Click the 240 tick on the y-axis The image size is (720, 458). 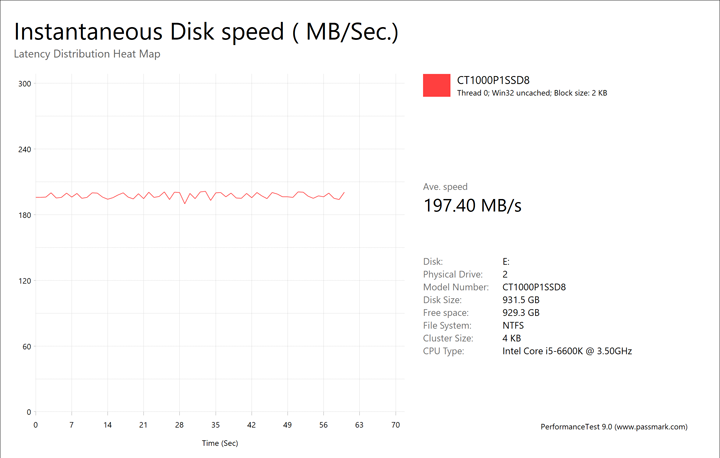[26, 150]
